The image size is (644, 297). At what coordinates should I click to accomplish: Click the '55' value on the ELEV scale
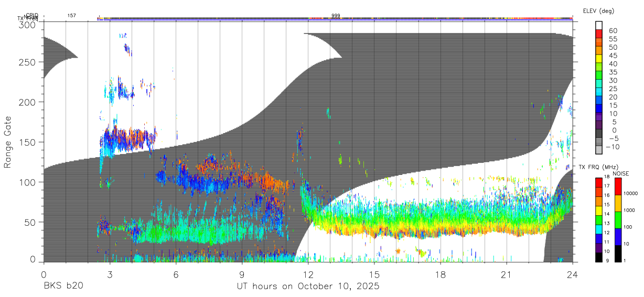click(x=613, y=39)
